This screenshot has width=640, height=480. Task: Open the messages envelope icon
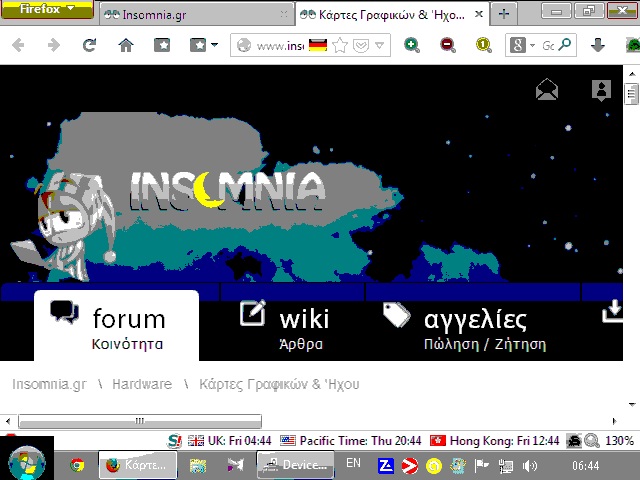[547, 89]
